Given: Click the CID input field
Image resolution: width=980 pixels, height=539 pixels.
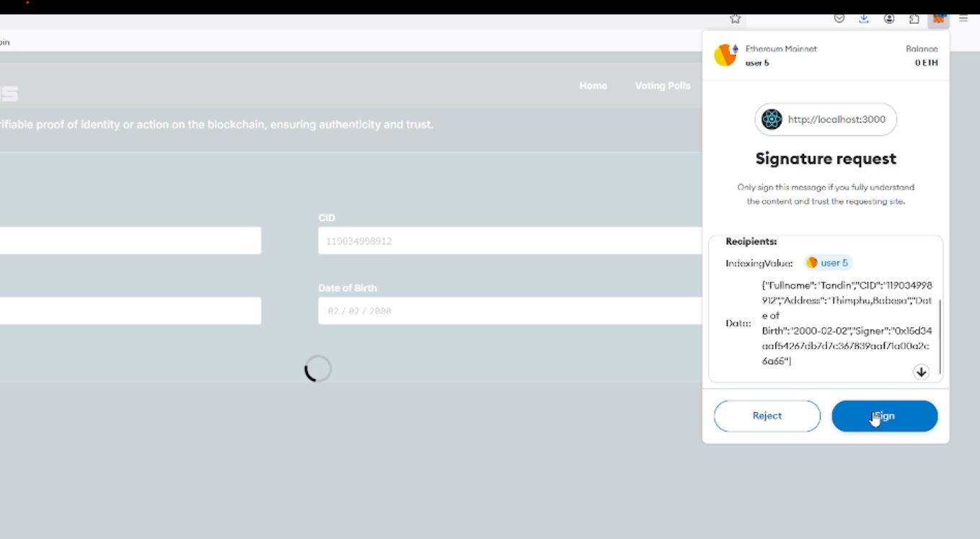Looking at the screenshot, I should click(510, 241).
